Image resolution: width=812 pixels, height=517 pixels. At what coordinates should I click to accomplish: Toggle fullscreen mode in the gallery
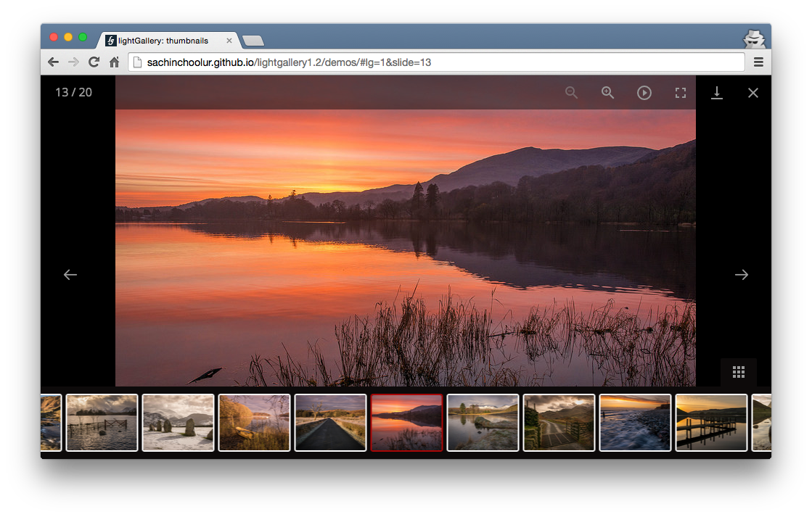(681, 93)
